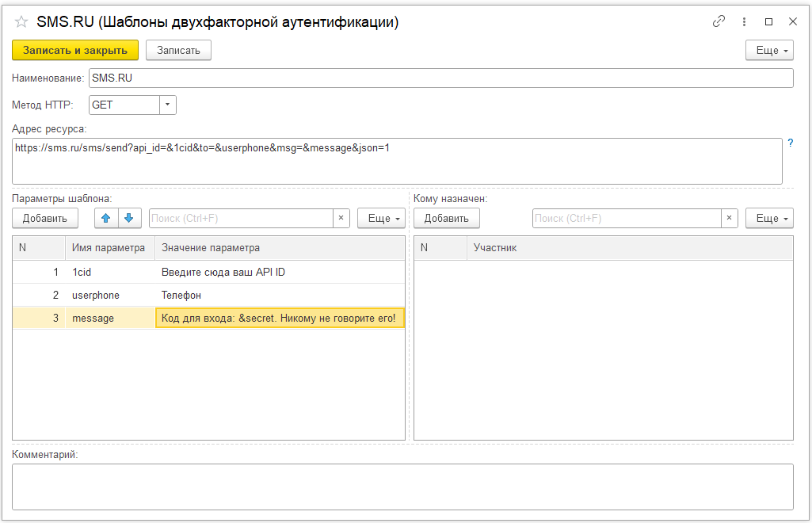The width and height of the screenshot is (812, 523).
Task: Copy link to this form via chain icon
Action: point(719,22)
